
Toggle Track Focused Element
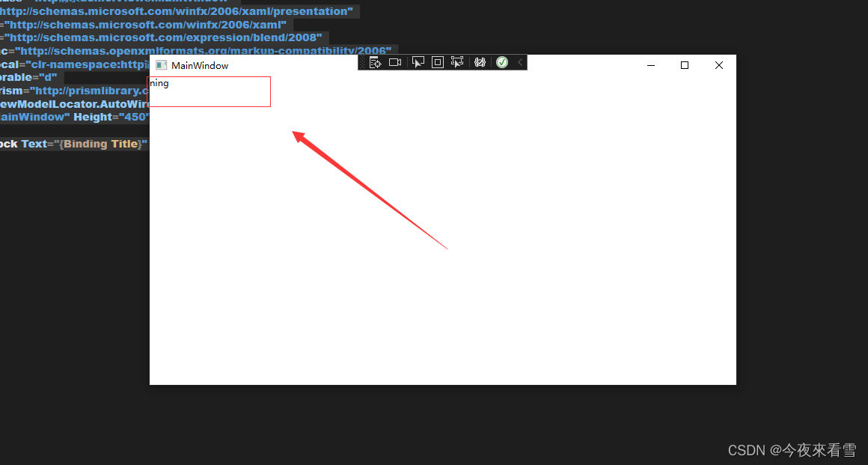point(457,63)
